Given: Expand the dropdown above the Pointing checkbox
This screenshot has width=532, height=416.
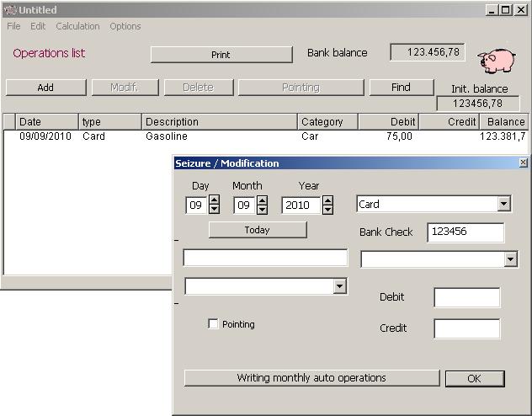Looking at the screenshot, I should click(x=339, y=286).
